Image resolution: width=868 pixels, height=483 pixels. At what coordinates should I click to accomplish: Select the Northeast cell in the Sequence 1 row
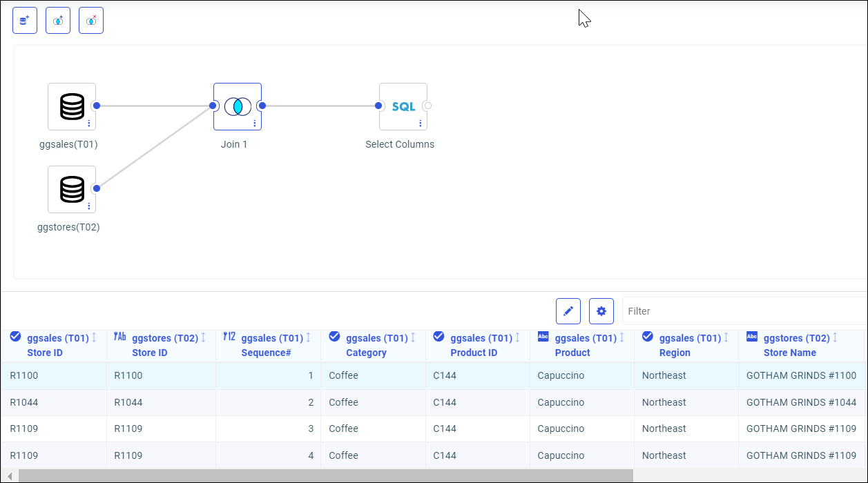(x=686, y=375)
